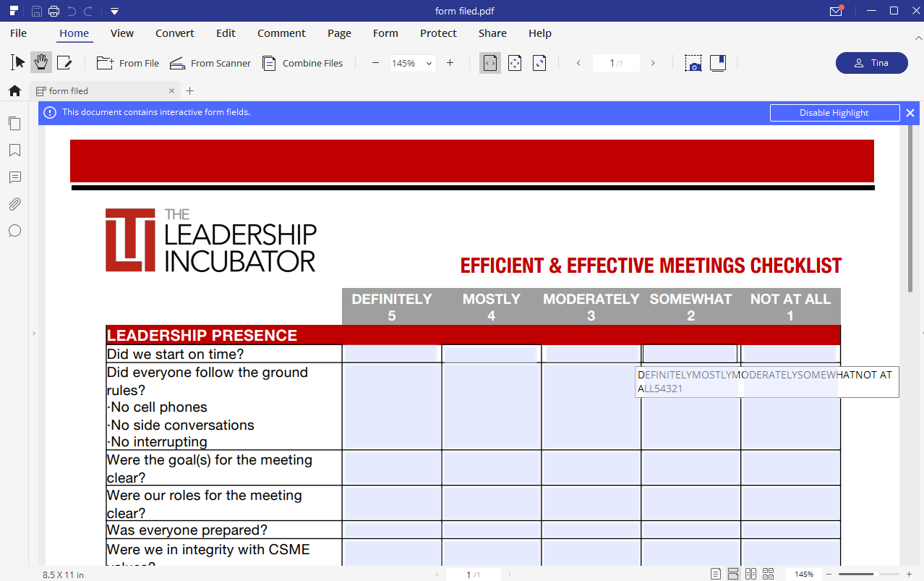Open the Bookmarks sidebar panel
This screenshot has width=924, height=581.
pos(14,150)
